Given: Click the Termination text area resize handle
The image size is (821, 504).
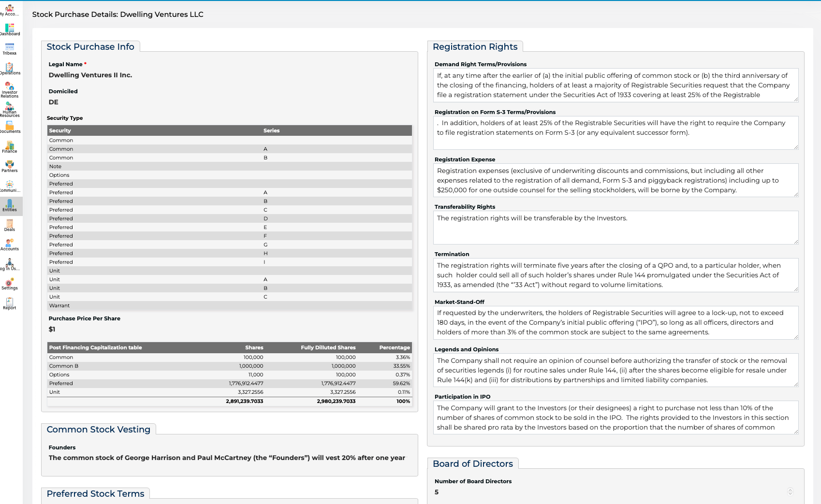Looking at the screenshot, I should pos(795,289).
